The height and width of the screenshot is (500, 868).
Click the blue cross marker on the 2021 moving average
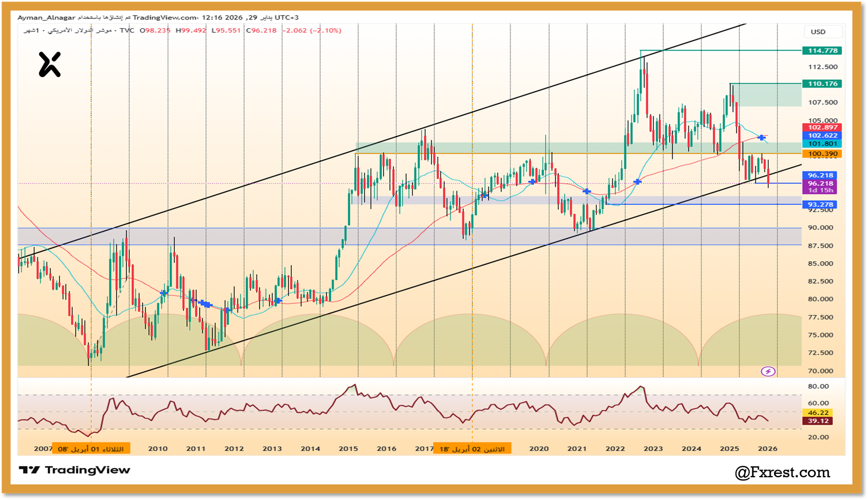(586, 191)
